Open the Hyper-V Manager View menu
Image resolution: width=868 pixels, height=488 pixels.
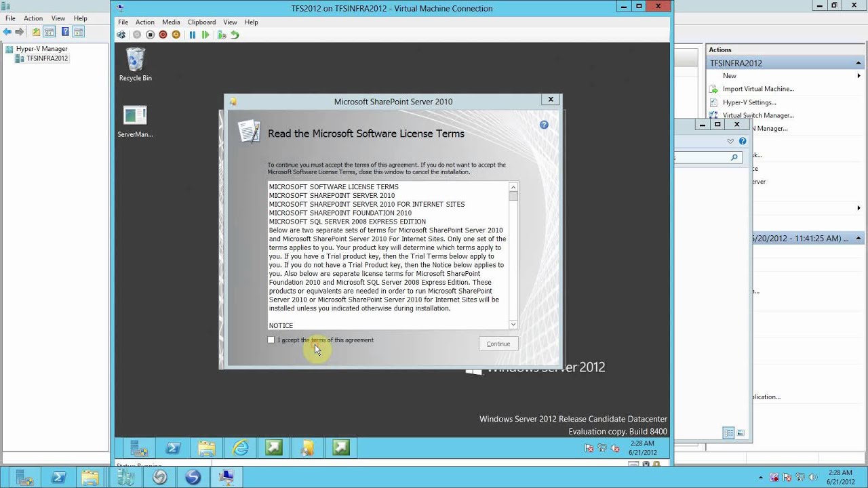tap(58, 18)
